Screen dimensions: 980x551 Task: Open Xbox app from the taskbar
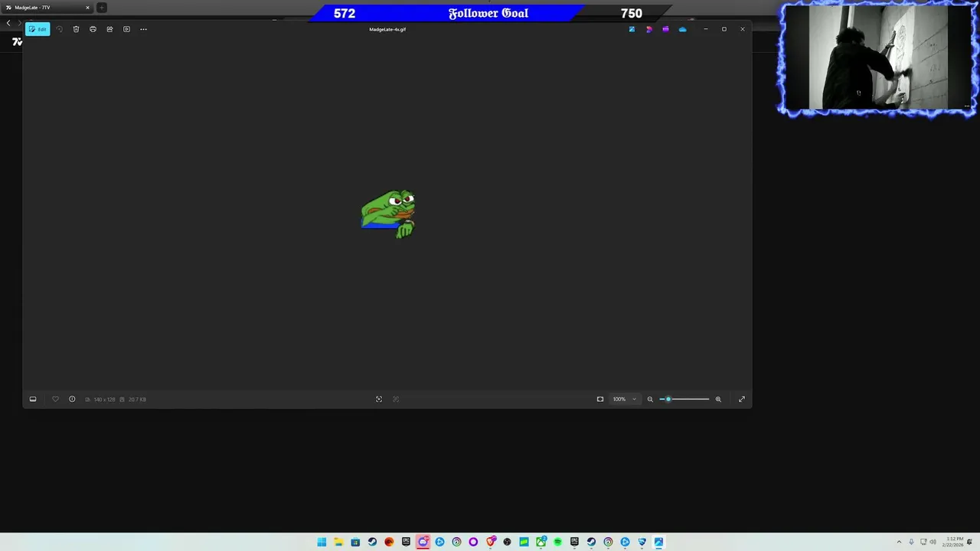coord(541,542)
